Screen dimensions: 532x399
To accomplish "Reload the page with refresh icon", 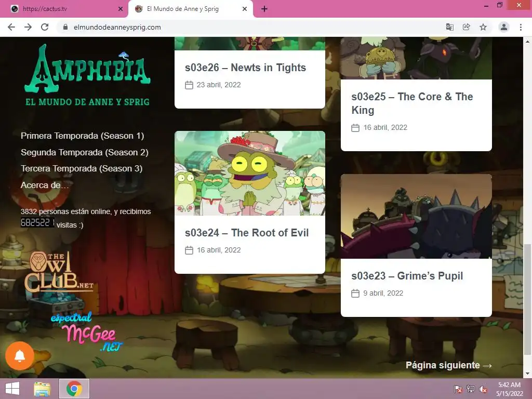I will (x=45, y=27).
